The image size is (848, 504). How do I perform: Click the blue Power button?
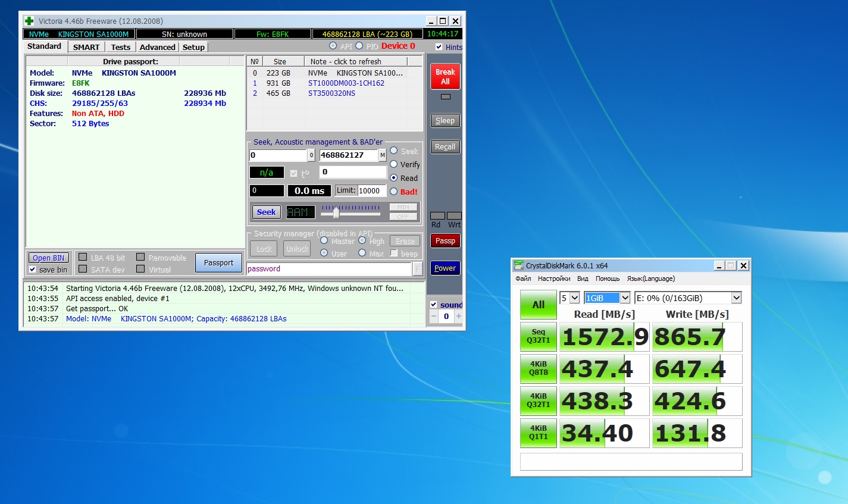click(x=445, y=268)
